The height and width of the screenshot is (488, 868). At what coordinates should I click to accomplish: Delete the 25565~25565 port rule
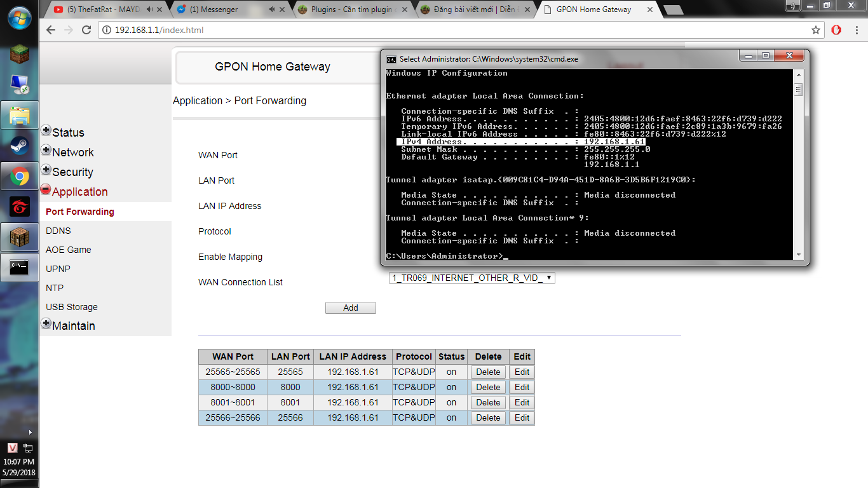click(488, 372)
